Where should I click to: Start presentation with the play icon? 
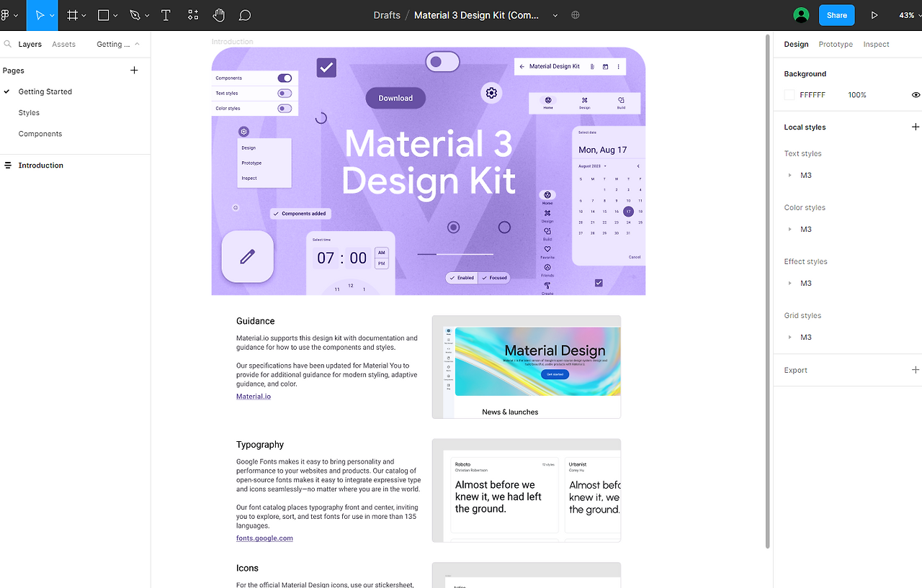pyautogui.click(x=874, y=15)
